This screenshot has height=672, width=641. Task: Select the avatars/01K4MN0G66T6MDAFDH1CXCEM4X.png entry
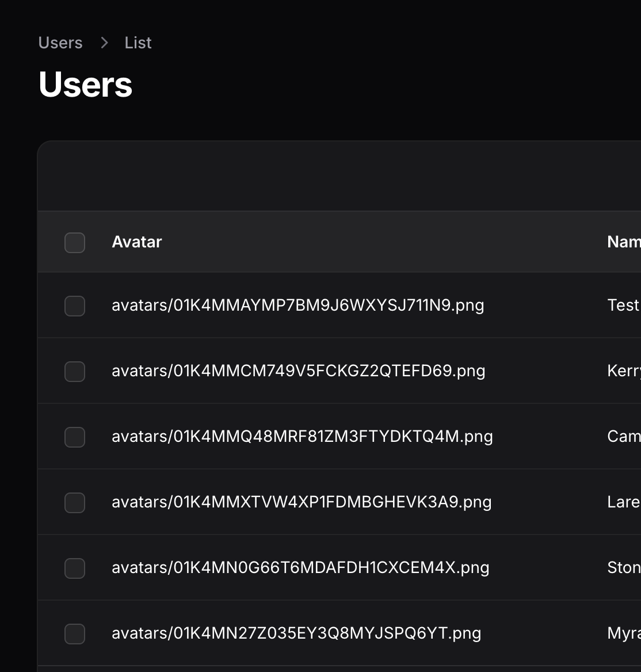tap(300, 567)
